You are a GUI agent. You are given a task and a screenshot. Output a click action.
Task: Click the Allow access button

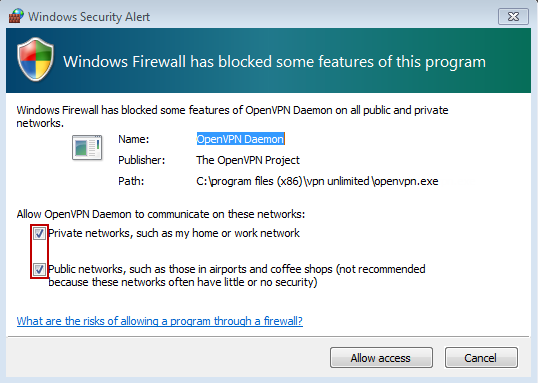(x=381, y=358)
